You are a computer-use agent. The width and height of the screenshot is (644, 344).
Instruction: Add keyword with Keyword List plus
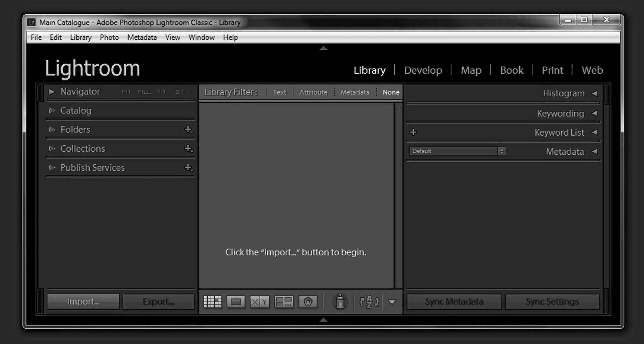pos(413,132)
